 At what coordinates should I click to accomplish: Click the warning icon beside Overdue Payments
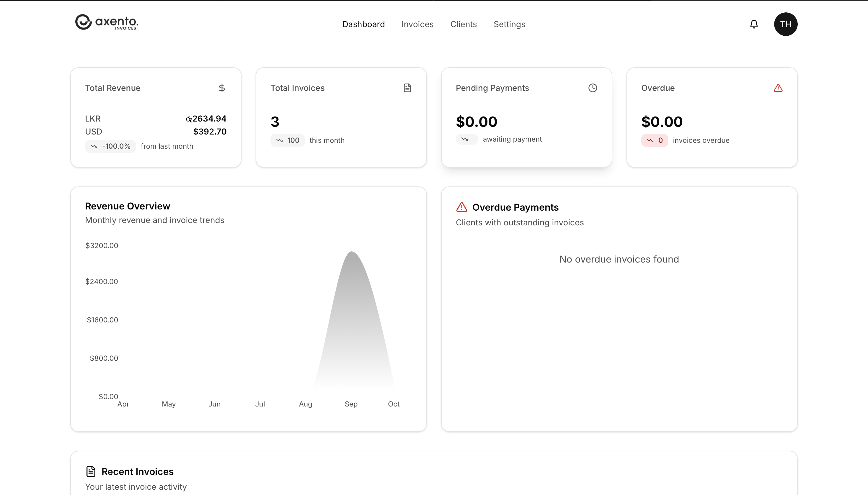461,207
